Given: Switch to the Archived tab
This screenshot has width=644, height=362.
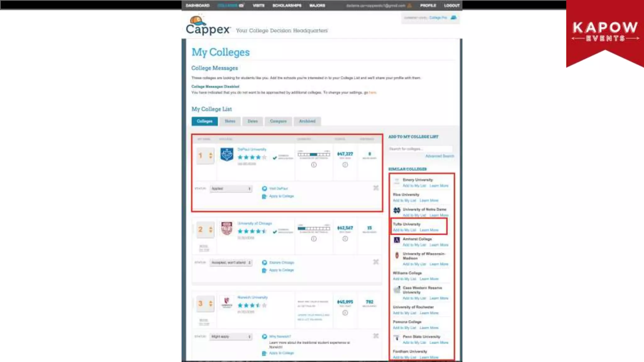Looking at the screenshot, I should pos(307,121).
